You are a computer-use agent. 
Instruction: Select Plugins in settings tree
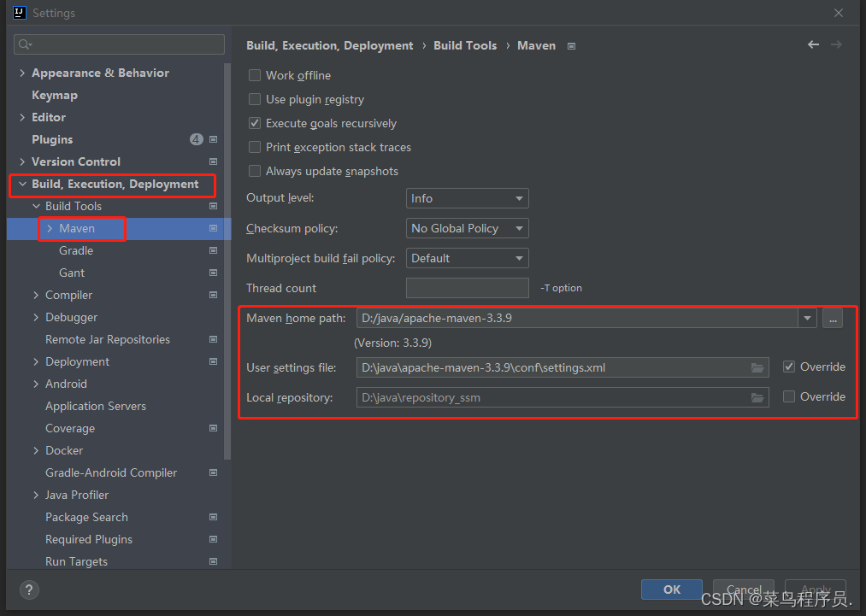(x=52, y=139)
